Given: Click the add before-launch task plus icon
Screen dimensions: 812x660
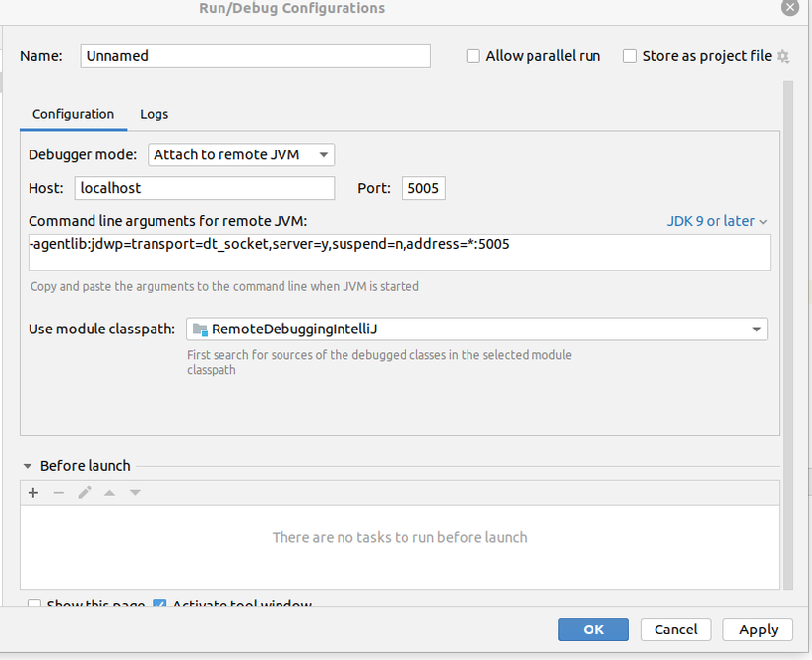Looking at the screenshot, I should click(x=33, y=493).
